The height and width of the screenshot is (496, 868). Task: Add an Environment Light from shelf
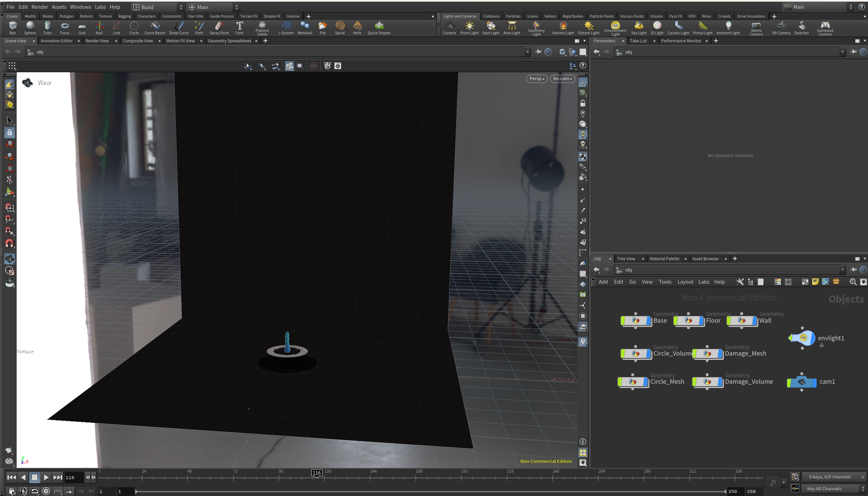(x=615, y=28)
